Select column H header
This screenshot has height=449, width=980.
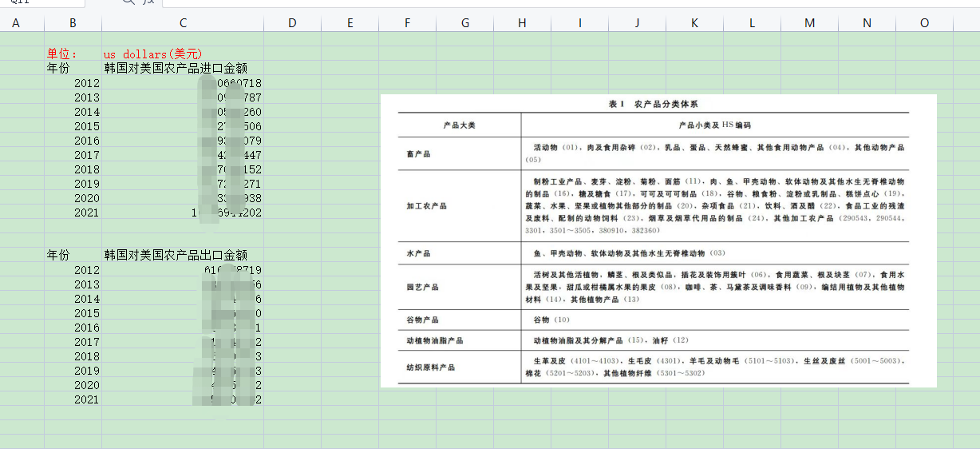click(522, 23)
